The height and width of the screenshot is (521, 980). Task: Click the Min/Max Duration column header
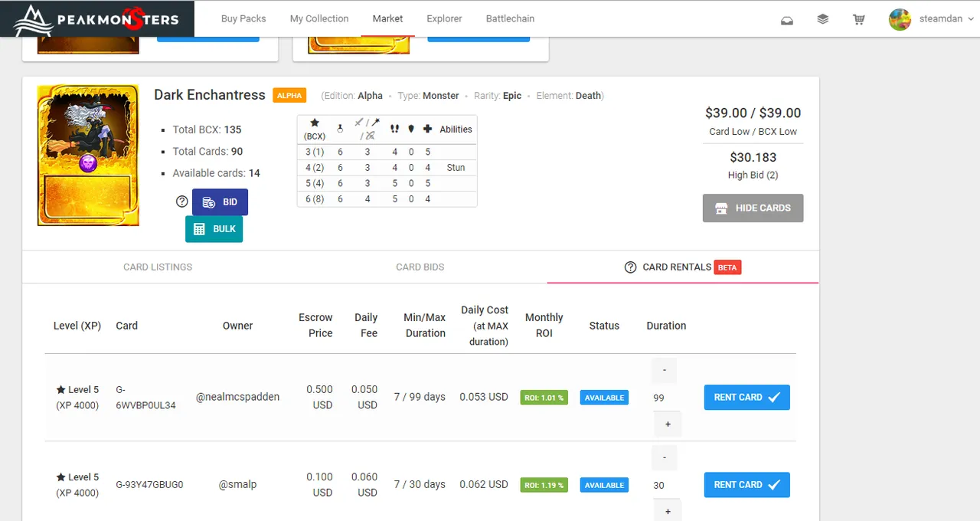point(425,326)
